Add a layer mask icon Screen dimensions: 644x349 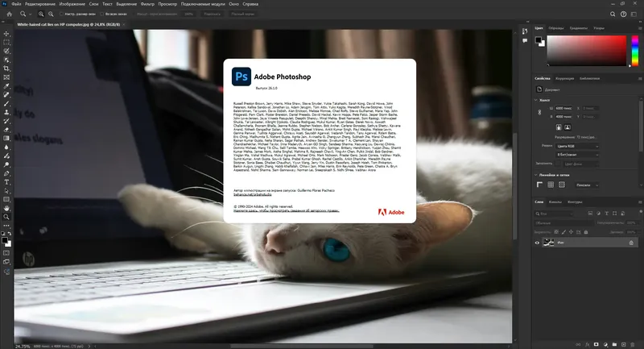point(596,344)
